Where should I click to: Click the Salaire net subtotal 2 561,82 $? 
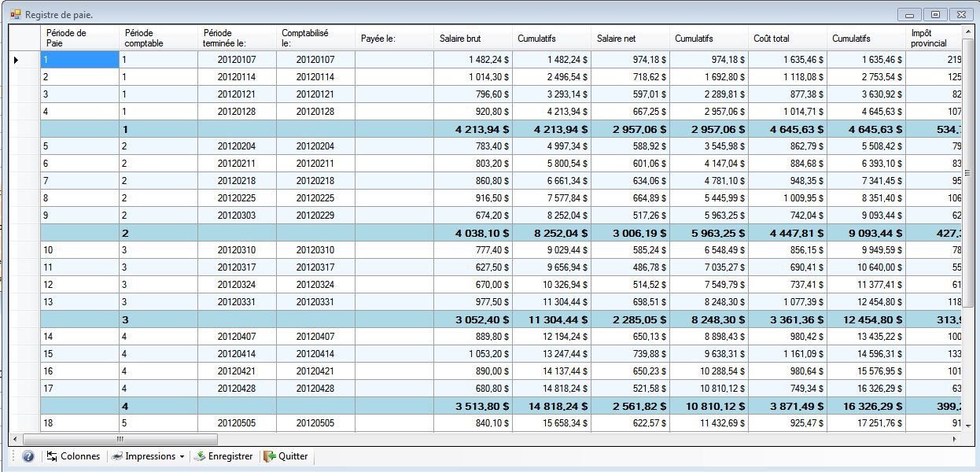coord(630,406)
